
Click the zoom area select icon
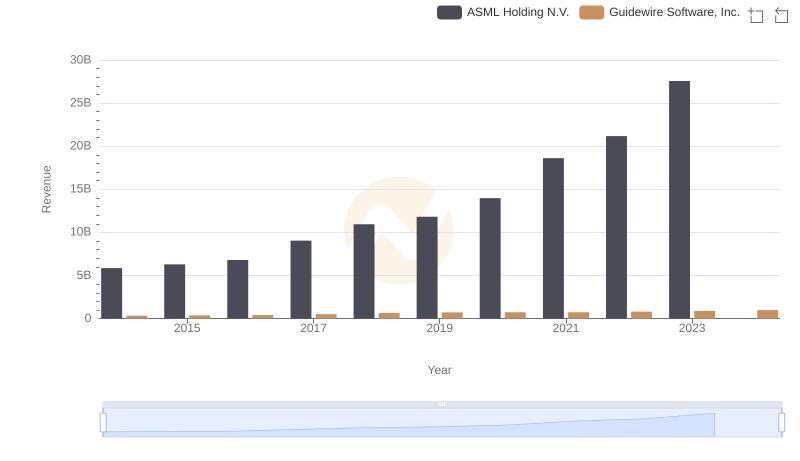point(756,15)
